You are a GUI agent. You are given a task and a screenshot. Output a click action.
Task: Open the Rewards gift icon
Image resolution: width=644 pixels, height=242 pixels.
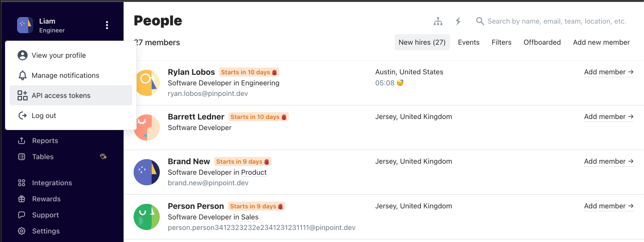pyautogui.click(x=22, y=199)
